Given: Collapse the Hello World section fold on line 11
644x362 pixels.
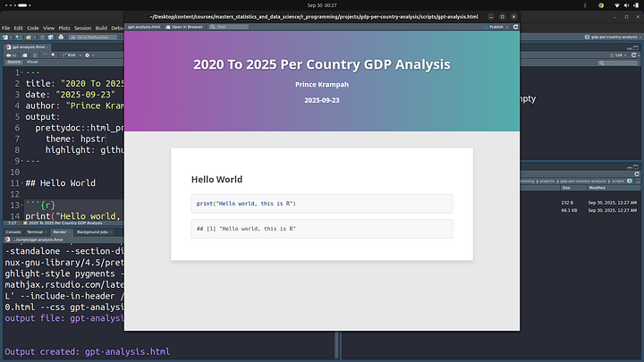Looking at the screenshot, I should 22,183.
